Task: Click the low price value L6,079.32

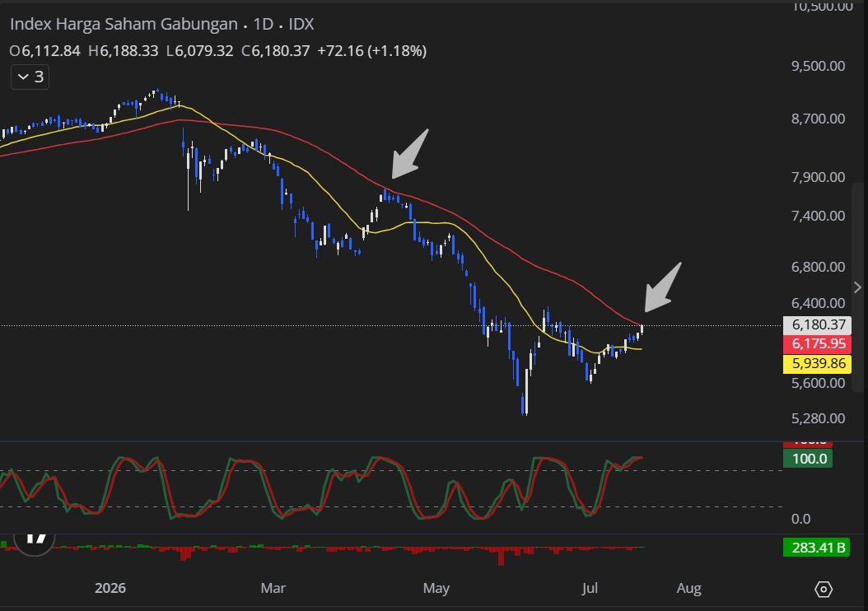Action: tap(200, 51)
